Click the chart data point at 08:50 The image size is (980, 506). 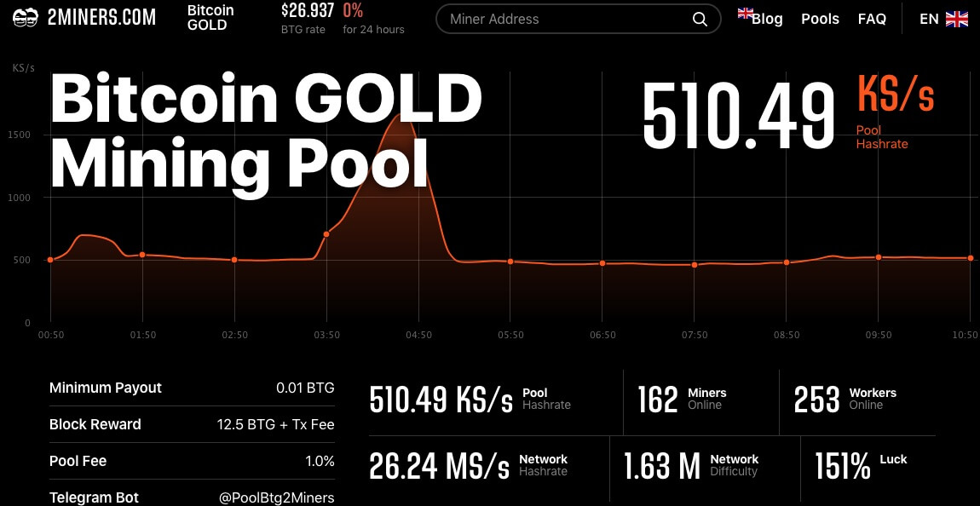787,262
